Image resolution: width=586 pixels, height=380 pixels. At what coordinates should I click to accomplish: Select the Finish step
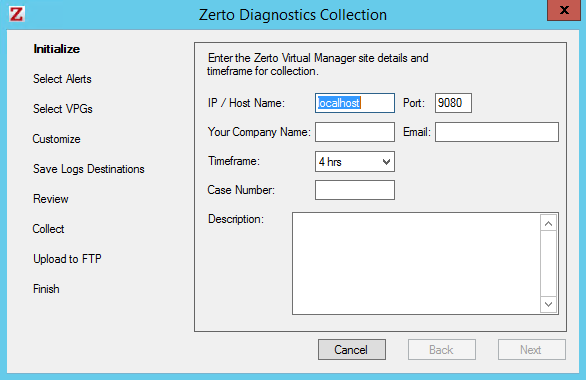coord(46,289)
